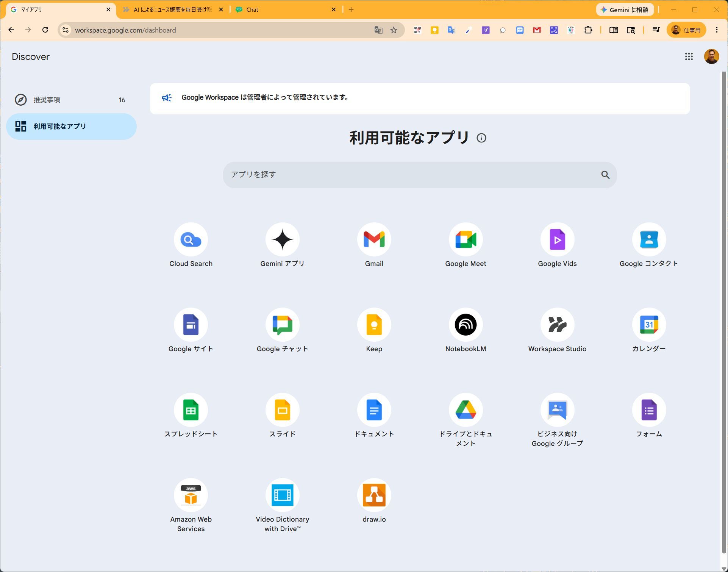Open the カレンダー app
The height and width of the screenshot is (572, 728).
[x=649, y=330]
